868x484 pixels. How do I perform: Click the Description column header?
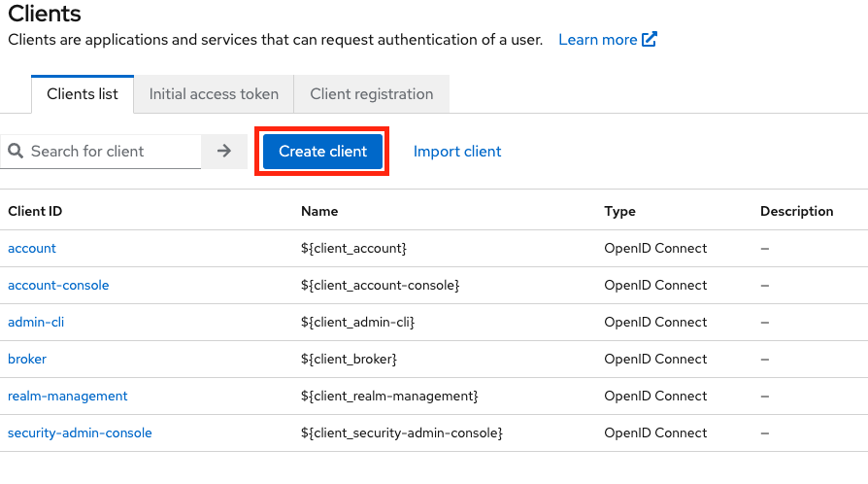point(796,212)
